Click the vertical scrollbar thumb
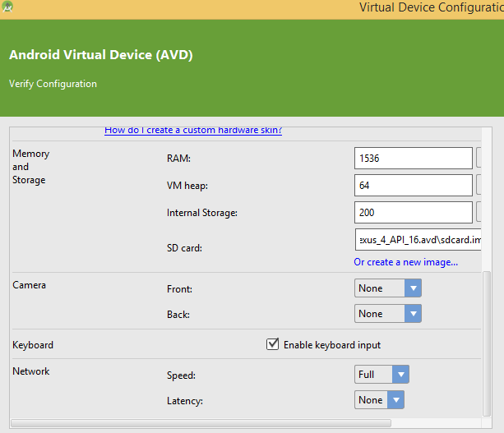 [x=487, y=345]
